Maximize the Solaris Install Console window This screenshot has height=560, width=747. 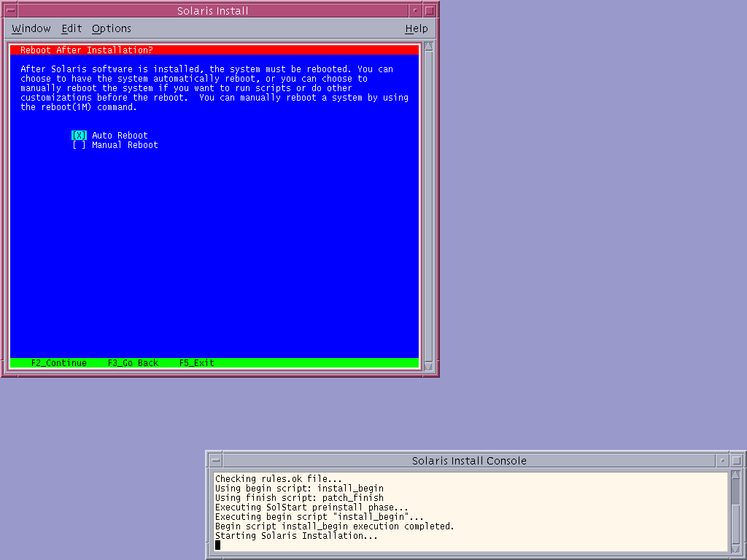tap(737, 461)
